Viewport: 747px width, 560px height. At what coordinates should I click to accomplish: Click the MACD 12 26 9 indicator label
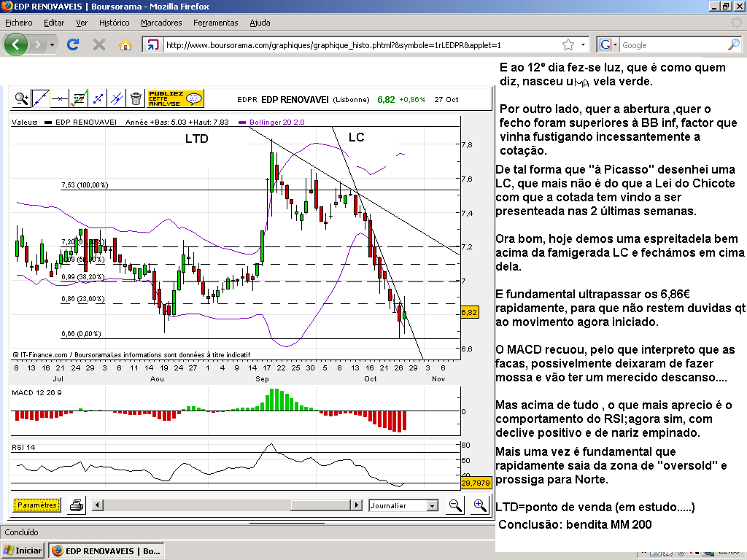pos(36,392)
